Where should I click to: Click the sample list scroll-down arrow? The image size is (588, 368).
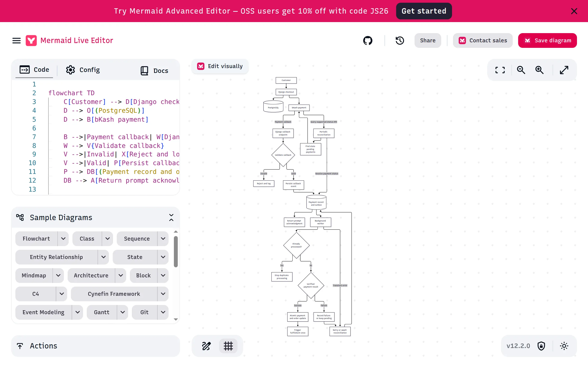176,319
